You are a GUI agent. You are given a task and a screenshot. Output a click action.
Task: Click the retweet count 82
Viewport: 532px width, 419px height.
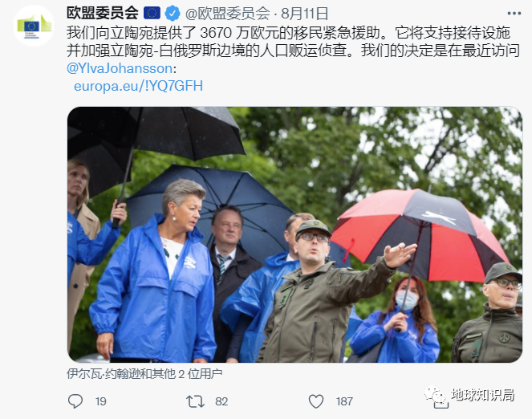click(x=221, y=401)
